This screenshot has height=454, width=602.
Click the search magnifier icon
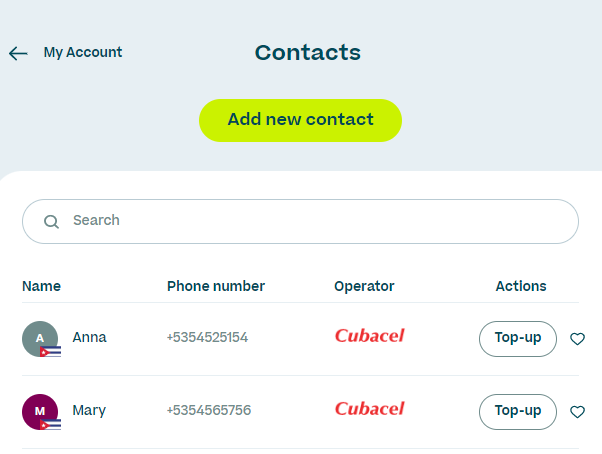51,221
